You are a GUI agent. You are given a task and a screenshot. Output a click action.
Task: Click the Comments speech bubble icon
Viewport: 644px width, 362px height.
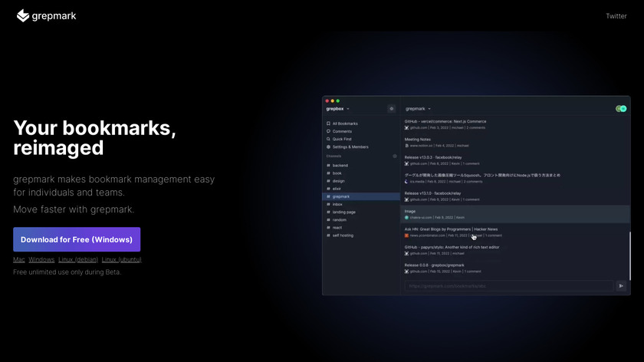click(328, 131)
